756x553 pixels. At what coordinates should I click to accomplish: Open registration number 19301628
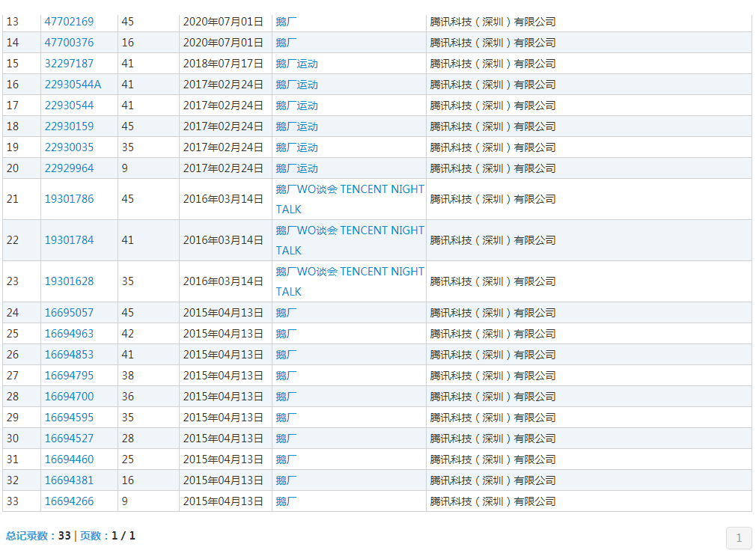pos(69,281)
